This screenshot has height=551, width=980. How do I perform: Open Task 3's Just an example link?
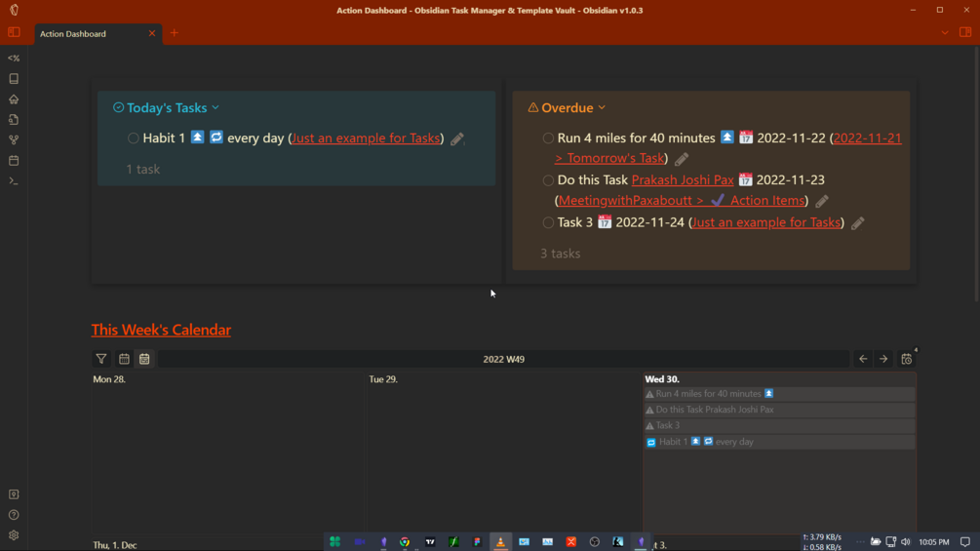766,222
